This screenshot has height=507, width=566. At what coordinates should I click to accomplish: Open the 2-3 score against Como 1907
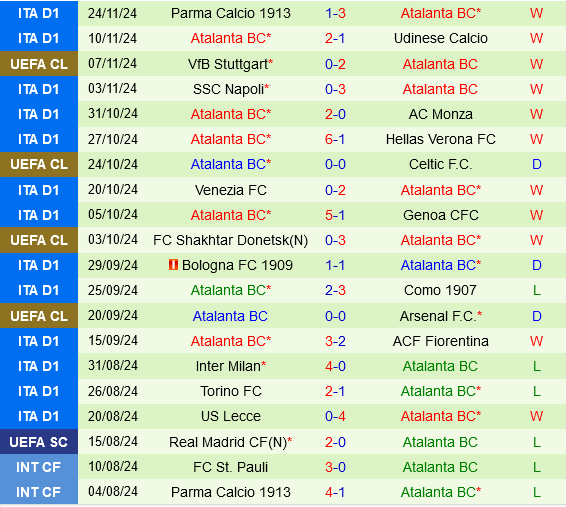[335, 290]
